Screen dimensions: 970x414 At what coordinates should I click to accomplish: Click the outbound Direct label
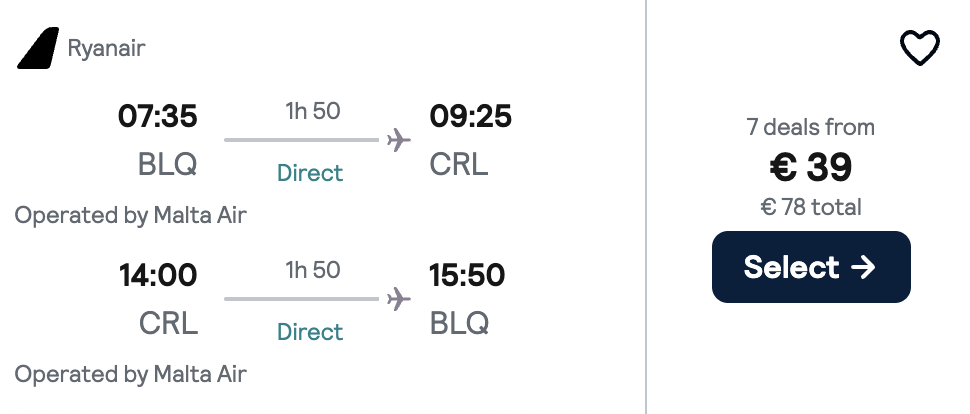click(x=310, y=173)
